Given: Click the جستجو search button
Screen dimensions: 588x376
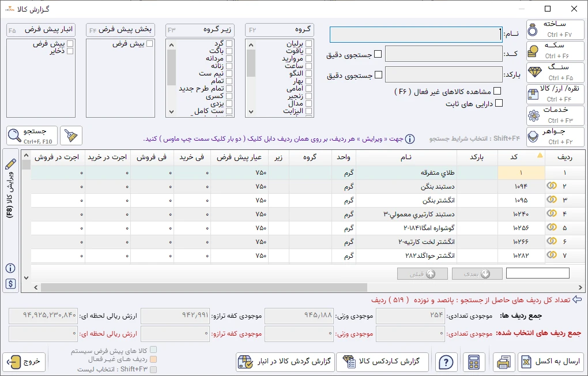Looking at the screenshot, I should 32,136.
